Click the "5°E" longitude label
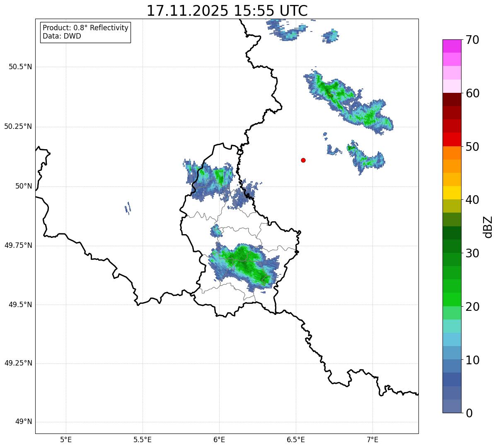498x448 pixels. 66,439
